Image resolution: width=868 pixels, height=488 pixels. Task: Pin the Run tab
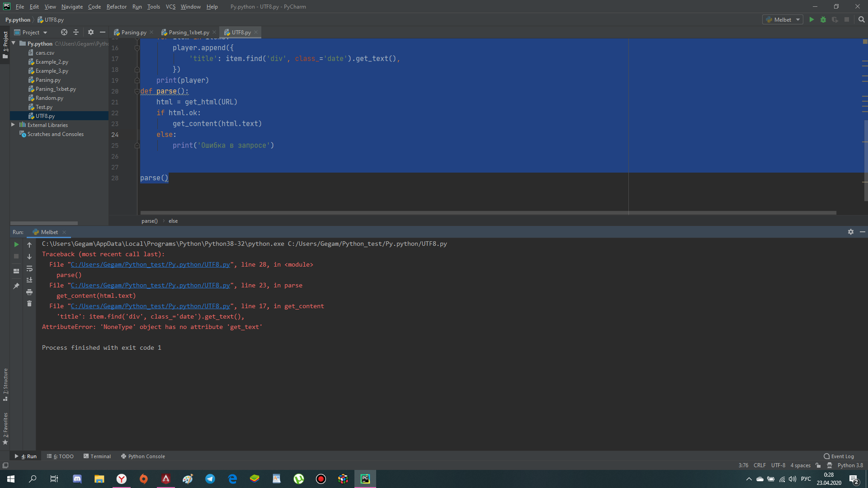pyautogui.click(x=16, y=286)
